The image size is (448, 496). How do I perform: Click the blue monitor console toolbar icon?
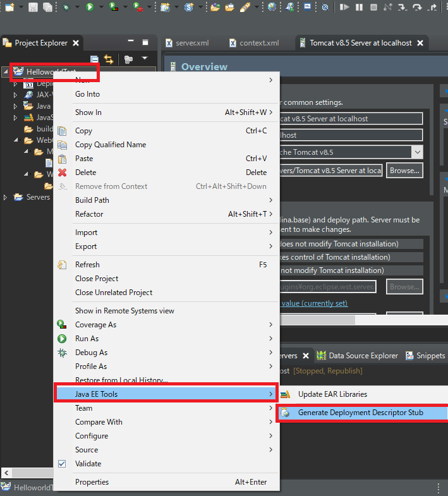pos(307,7)
